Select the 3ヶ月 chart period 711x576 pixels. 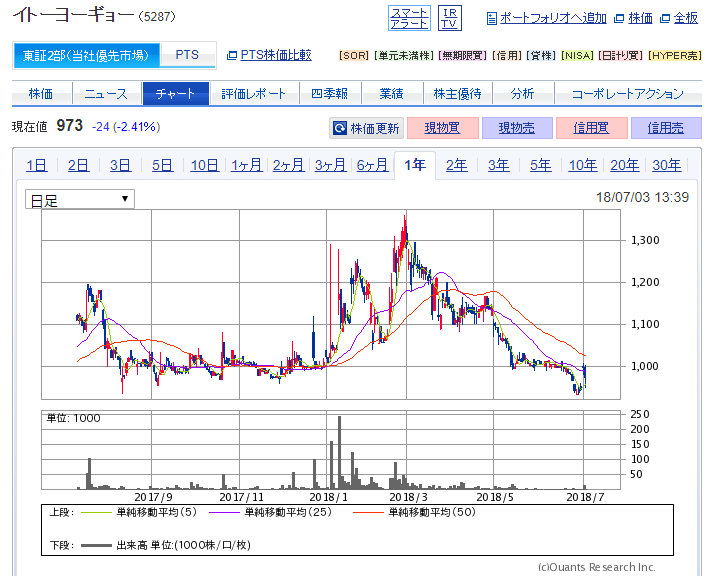tap(331, 165)
